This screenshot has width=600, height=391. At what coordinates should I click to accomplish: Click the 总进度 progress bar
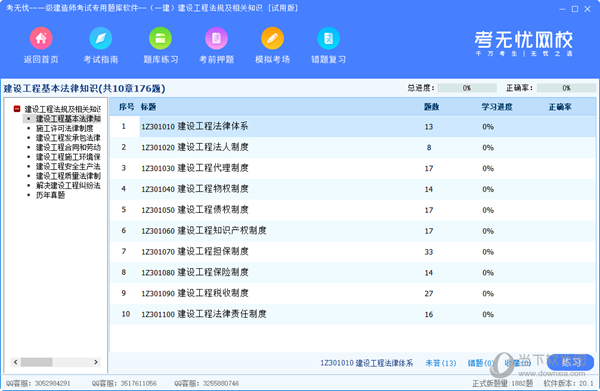(x=467, y=88)
